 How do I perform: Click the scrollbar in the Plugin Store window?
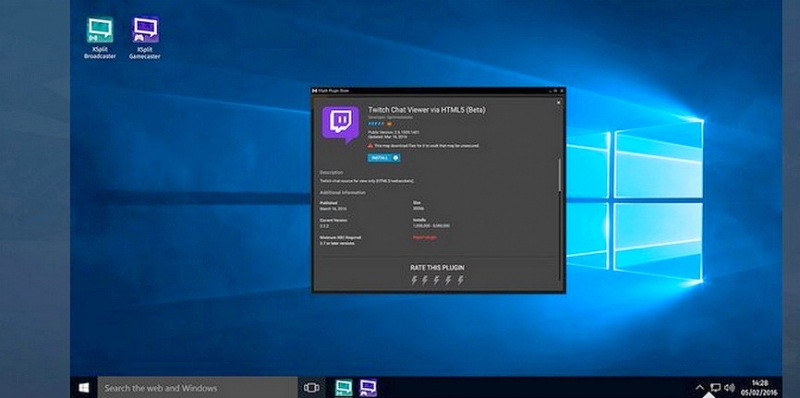coord(560,175)
